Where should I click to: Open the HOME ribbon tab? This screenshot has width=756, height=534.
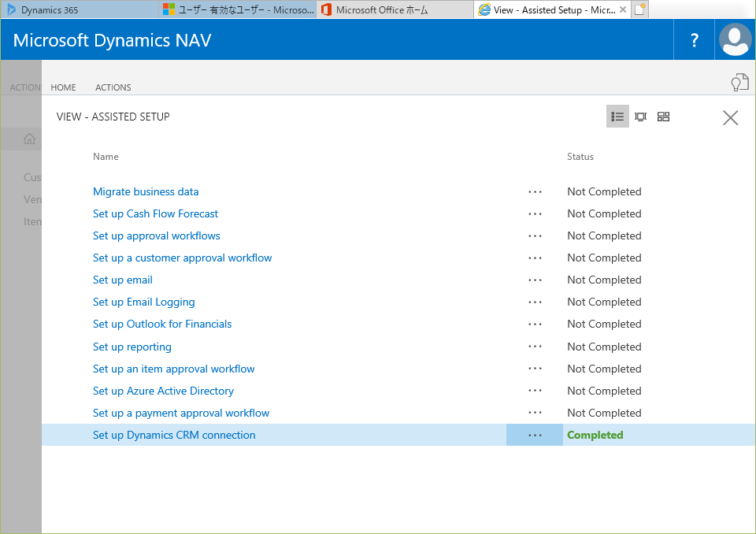coord(63,87)
